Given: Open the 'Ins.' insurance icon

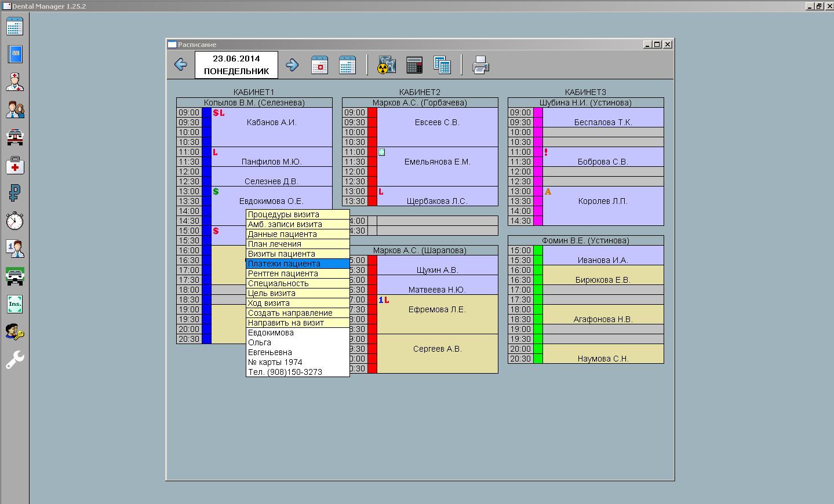Looking at the screenshot, I should pyautogui.click(x=15, y=304).
